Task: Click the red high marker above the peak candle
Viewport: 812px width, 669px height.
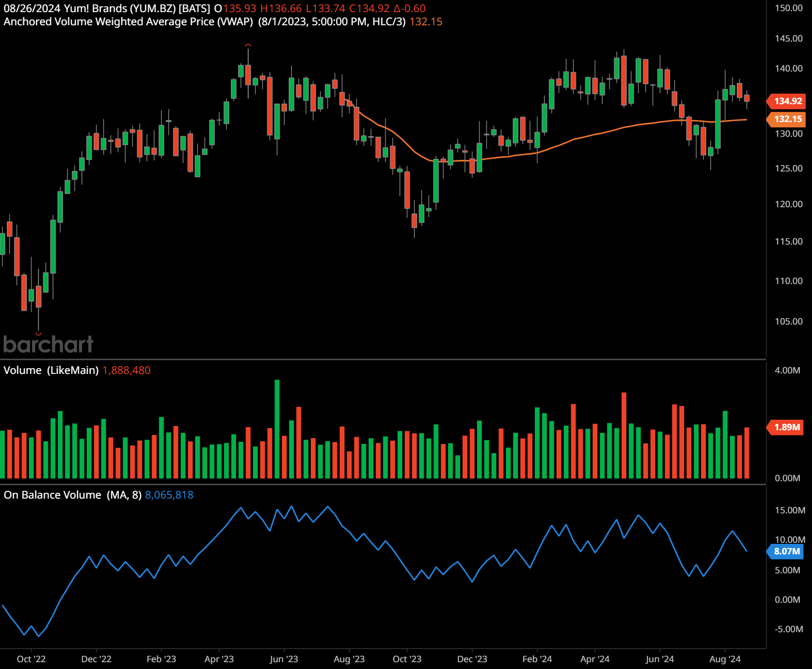Action: [x=248, y=45]
